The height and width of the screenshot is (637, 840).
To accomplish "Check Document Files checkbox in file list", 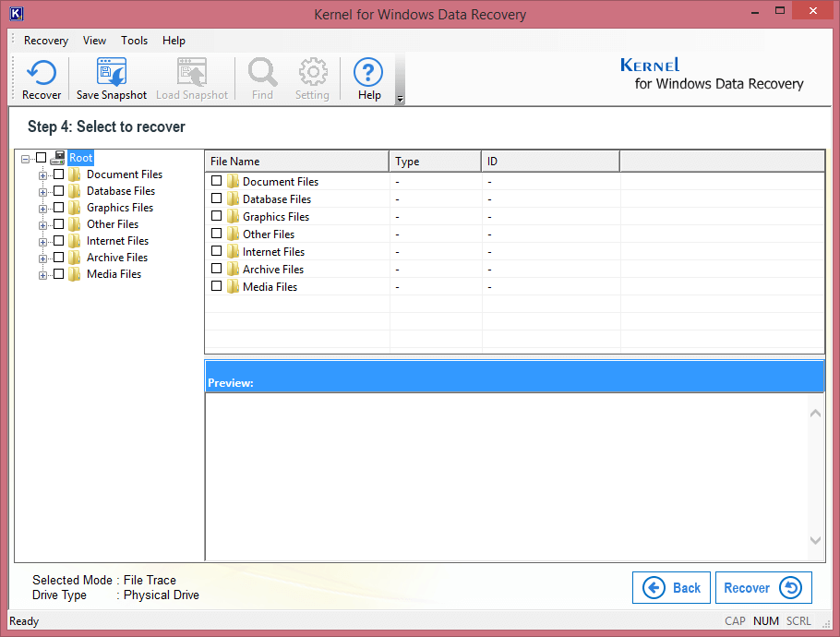I will (216, 181).
